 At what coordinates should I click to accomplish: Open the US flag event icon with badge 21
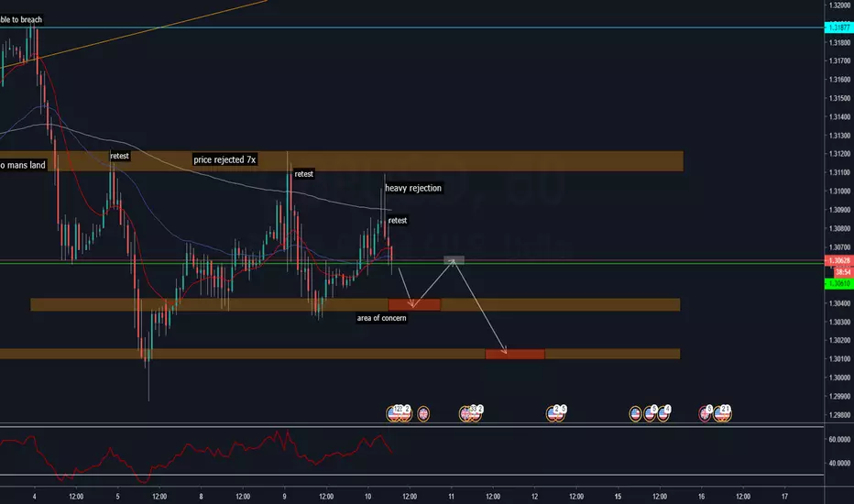(723, 414)
